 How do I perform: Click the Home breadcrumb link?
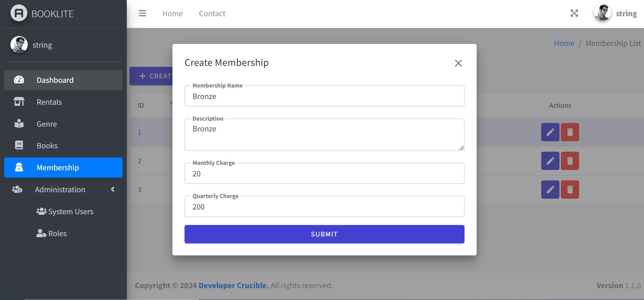[564, 43]
